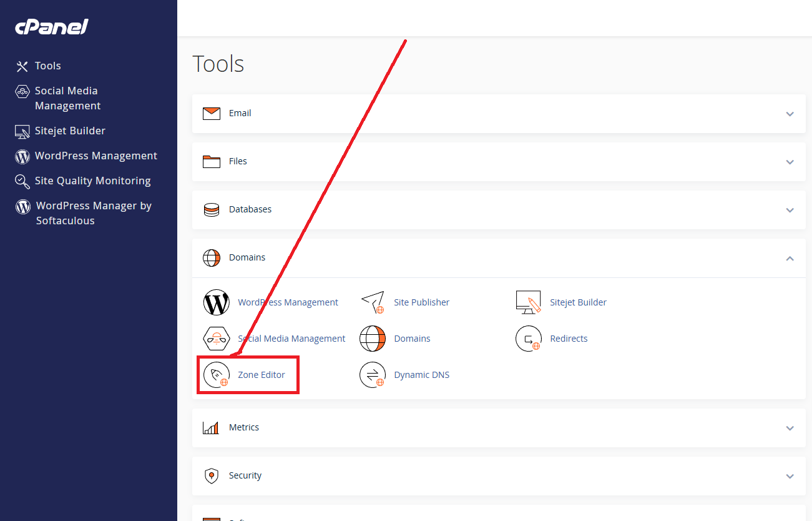Image resolution: width=812 pixels, height=521 pixels.
Task: Click the Metrics chart icon
Action: (x=211, y=428)
